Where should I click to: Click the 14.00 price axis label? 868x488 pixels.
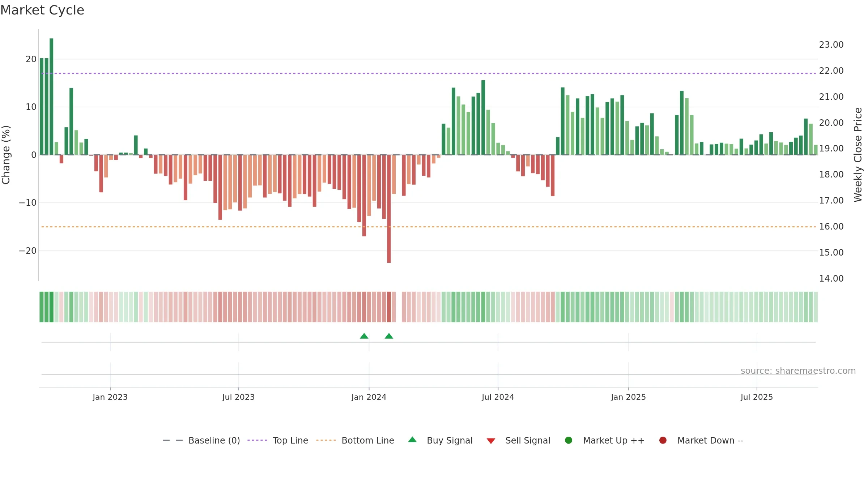click(831, 278)
